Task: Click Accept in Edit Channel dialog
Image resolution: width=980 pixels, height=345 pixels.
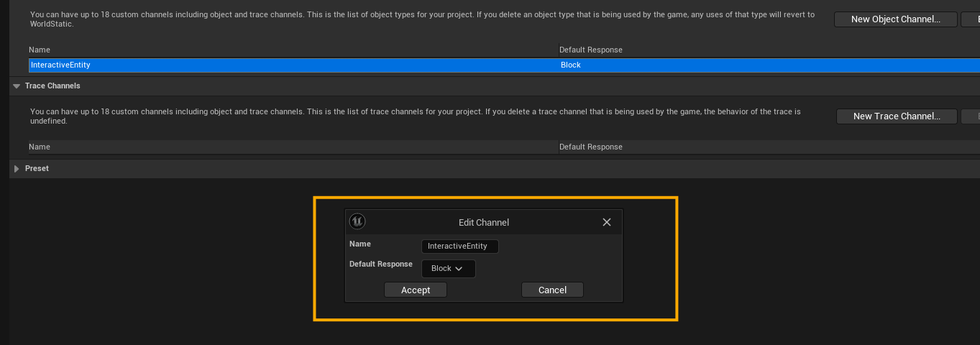Action: tap(416, 290)
